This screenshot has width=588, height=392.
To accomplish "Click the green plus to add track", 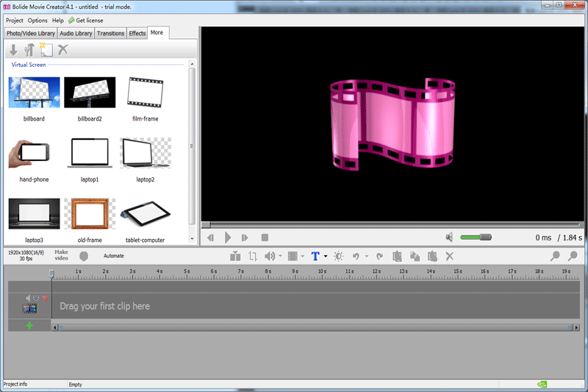I will tap(29, 325).
